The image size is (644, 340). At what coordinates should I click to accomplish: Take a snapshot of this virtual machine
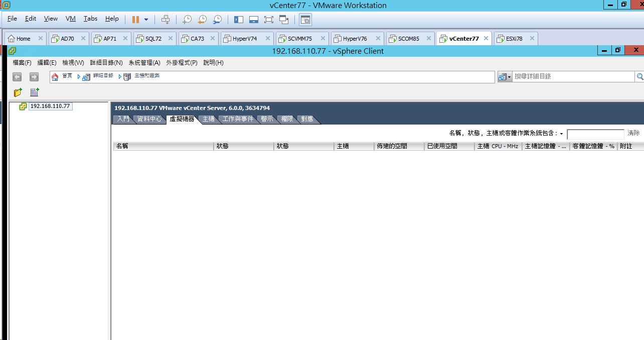coord(187,20)
